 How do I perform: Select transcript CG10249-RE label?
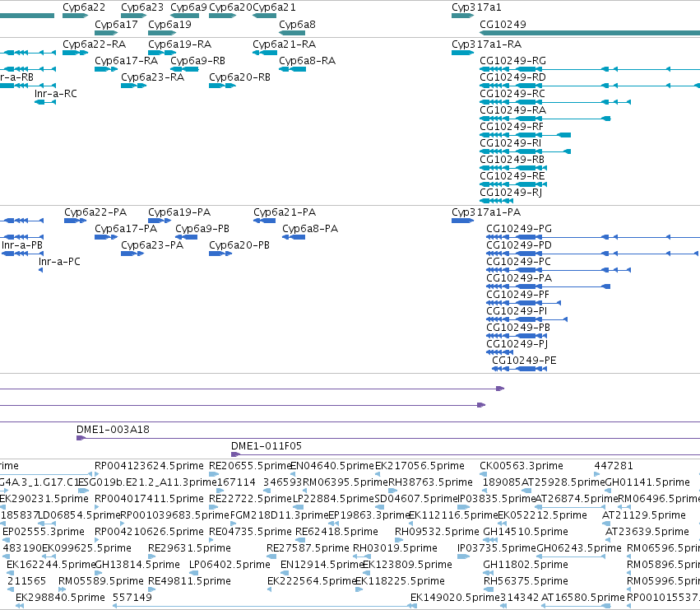click(512, 176)
